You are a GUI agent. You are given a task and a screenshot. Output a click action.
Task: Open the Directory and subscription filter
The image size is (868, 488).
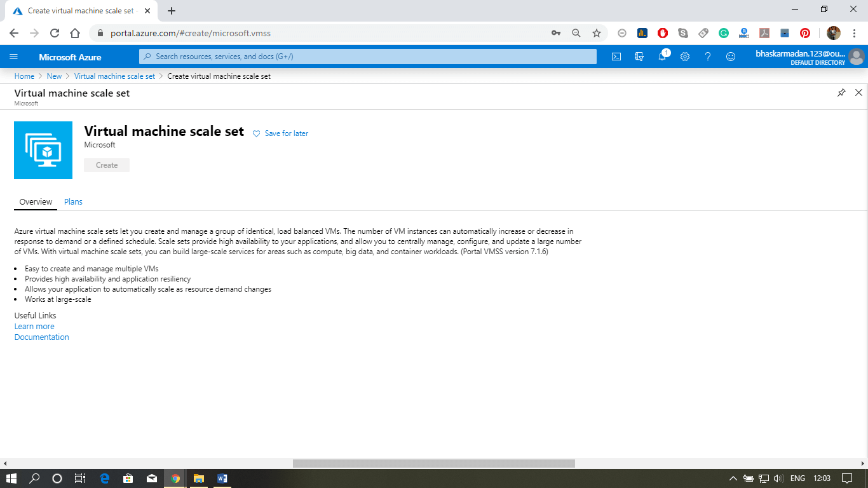click(x=639, y=57)
